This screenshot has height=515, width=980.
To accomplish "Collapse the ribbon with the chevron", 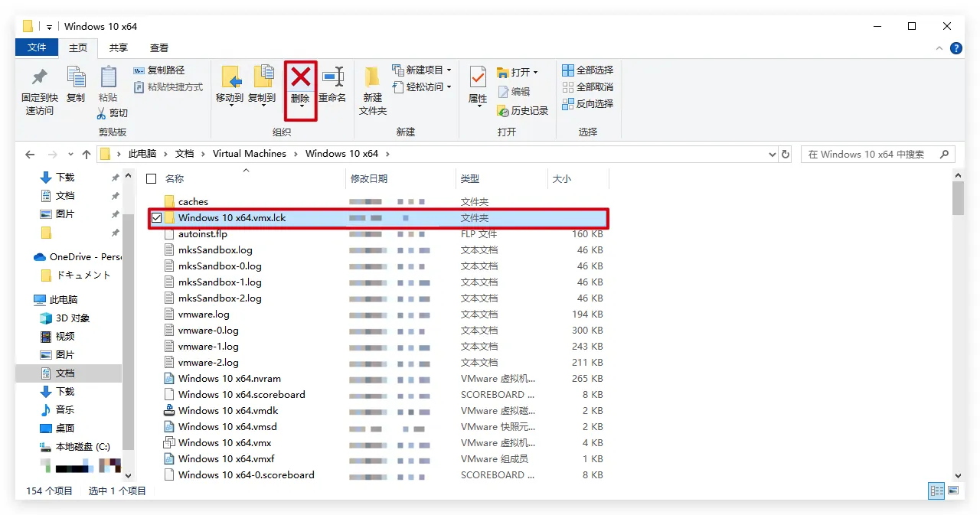I will tap(940, 48).
